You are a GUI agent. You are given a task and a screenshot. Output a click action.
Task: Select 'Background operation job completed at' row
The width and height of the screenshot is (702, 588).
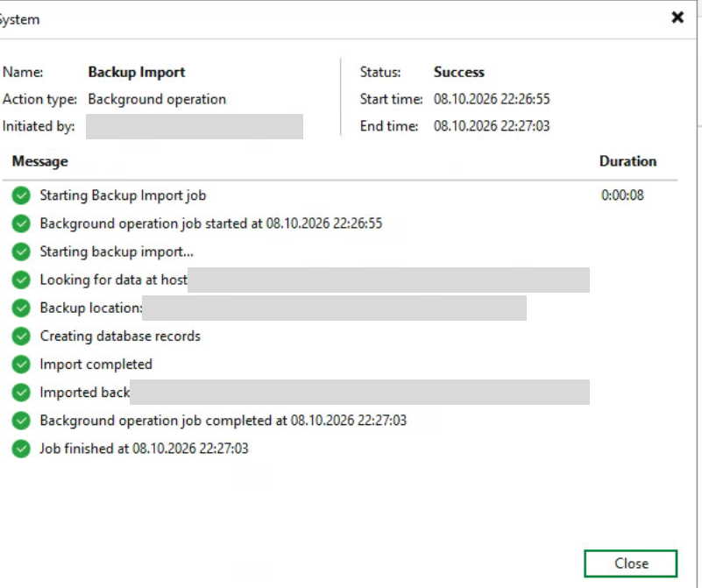coord(223,421)
